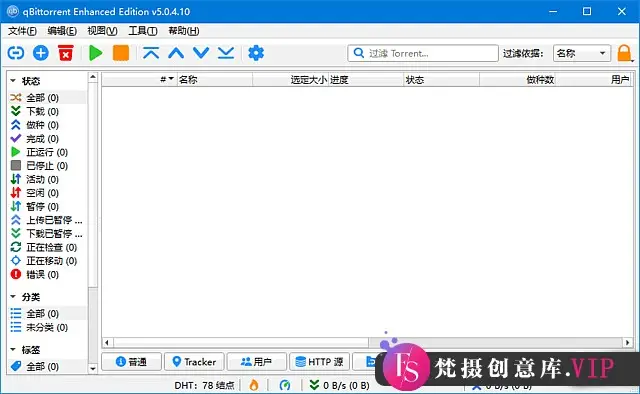This screenshot has height=394, width=640.
Task: Open the 工具(T) menu
Action: click(143, 31)
